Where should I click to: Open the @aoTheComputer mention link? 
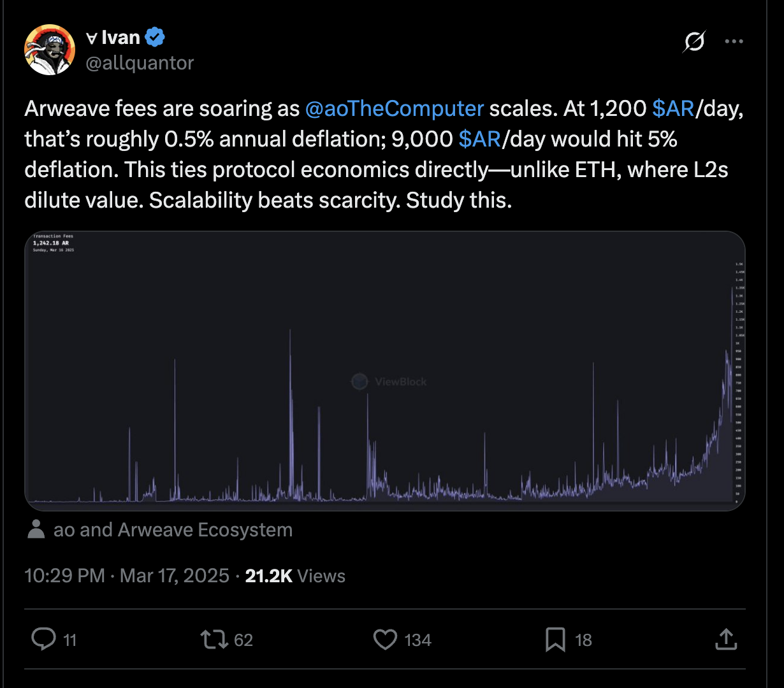(x=395, y=108)
